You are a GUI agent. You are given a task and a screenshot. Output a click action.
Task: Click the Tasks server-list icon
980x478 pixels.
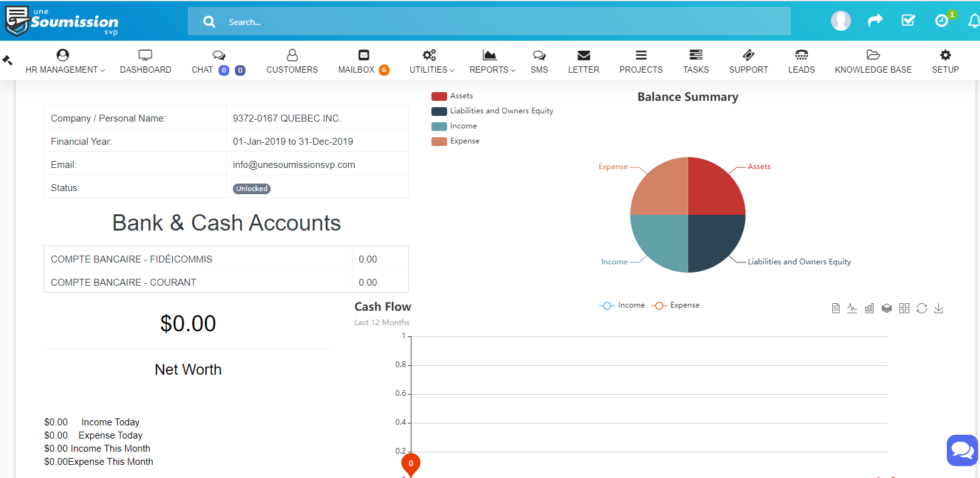tap(696, 55)
